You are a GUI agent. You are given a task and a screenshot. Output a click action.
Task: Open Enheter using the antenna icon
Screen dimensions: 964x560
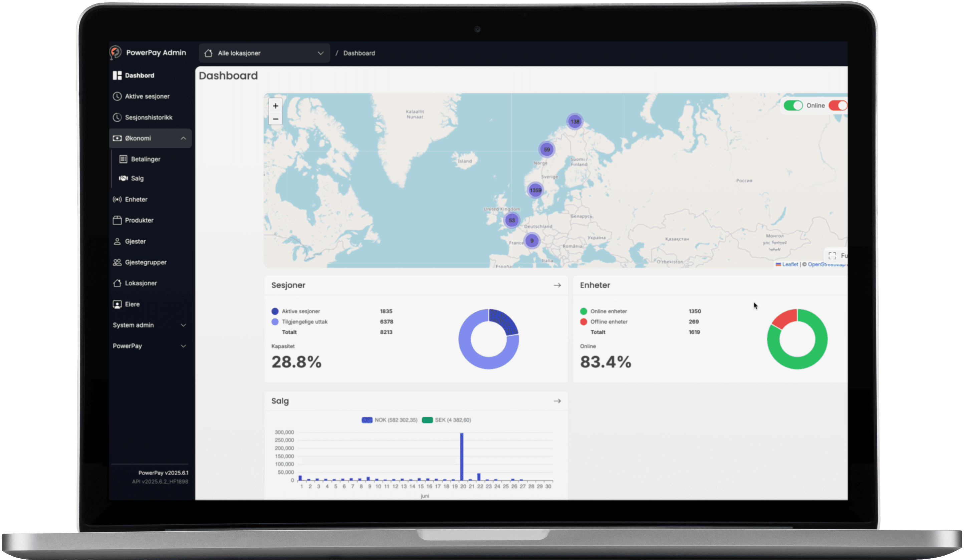click(117, 199)
